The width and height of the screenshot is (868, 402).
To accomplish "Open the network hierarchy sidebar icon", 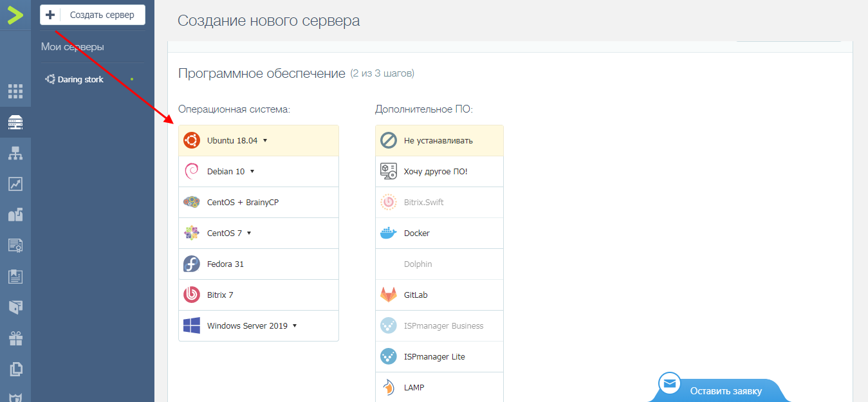I will point(15,153).
